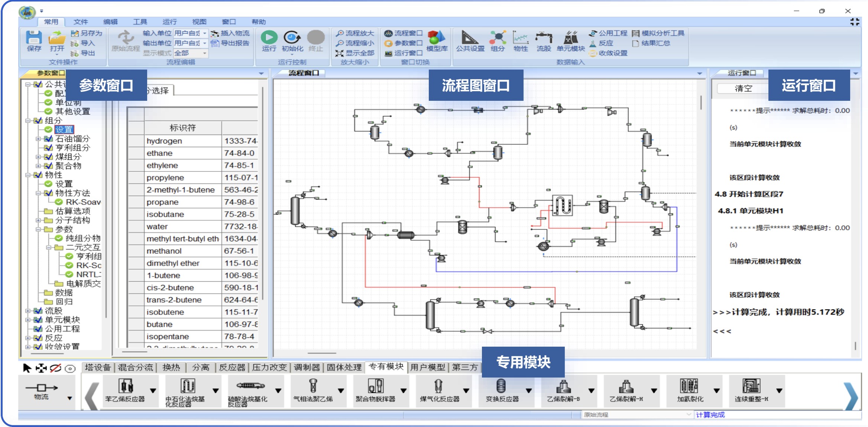
Task: Click the 组分 molecule icon
Action: 498,38
